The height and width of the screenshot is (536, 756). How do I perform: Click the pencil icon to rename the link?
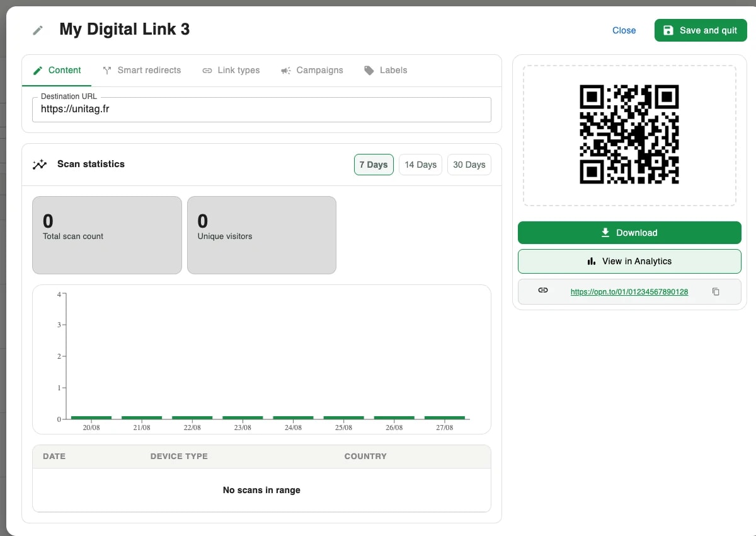point(38,30)
